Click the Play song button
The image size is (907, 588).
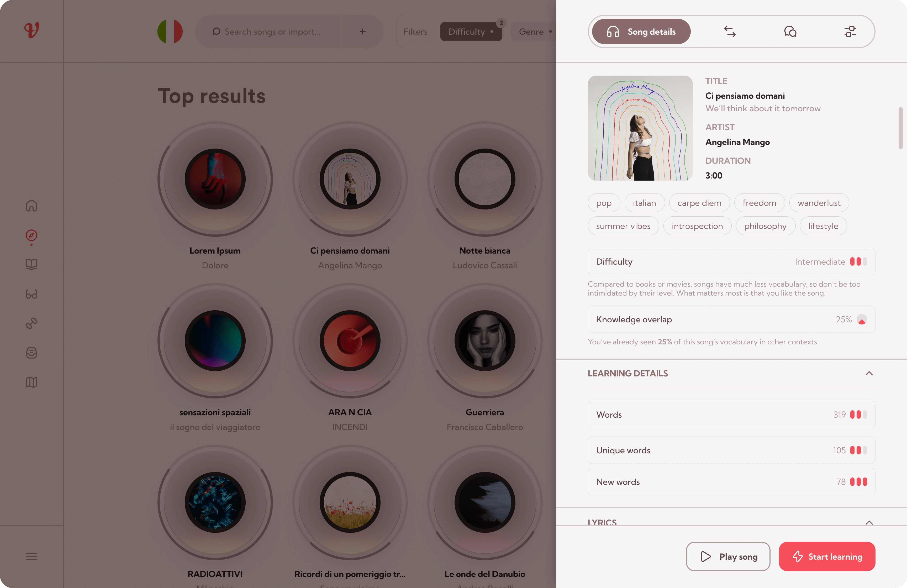pyautogui.click(x=728, y=556)
